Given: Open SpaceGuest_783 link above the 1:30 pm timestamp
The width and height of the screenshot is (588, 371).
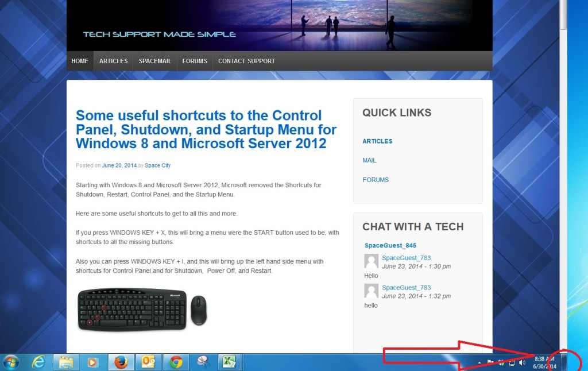Looking at the screenshot, I should 407,258.
